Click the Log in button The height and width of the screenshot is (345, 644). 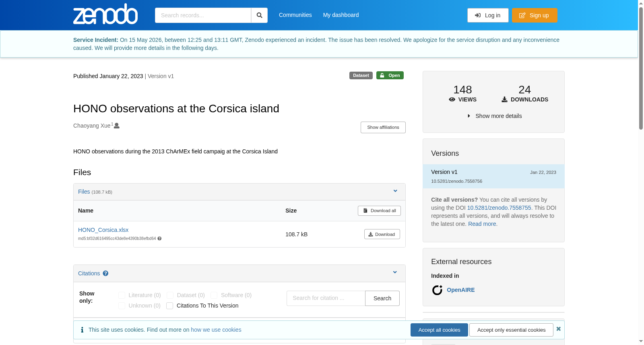(488, 15)
